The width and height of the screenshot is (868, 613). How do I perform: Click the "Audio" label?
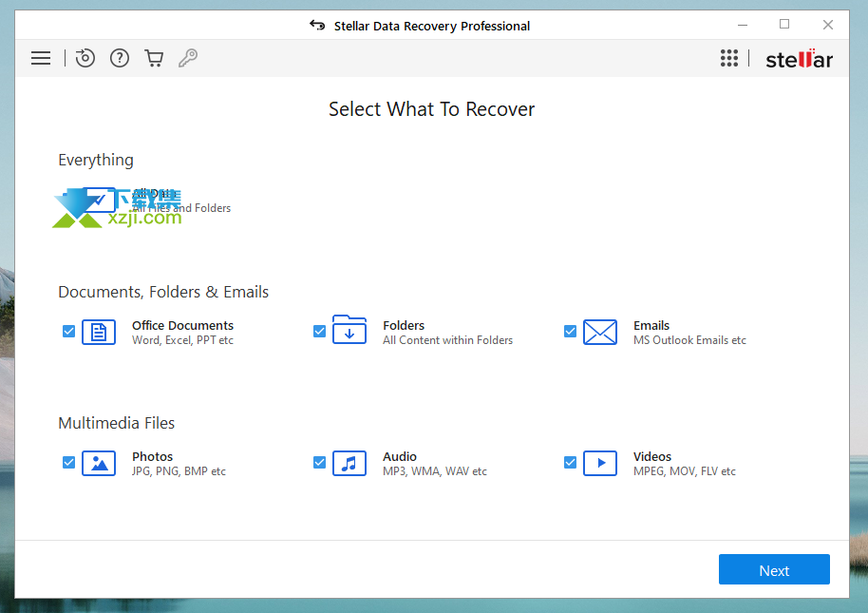pos(400,457)
